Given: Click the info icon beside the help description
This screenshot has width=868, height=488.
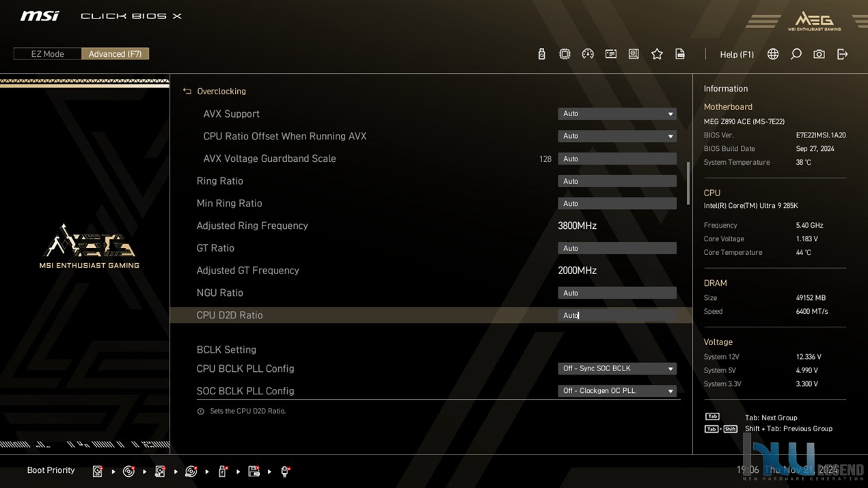Looking at the screenshot, I should point(200,411).
